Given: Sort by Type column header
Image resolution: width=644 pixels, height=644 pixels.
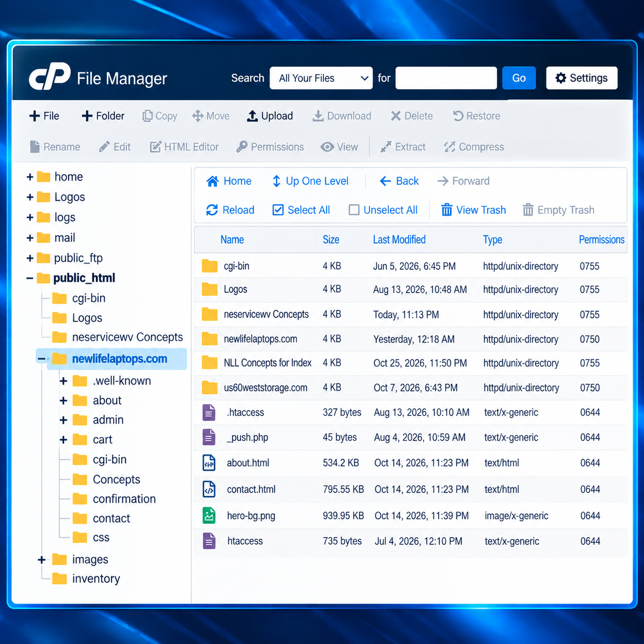Looking at the screenshot, I should click(x=493, y=240).
